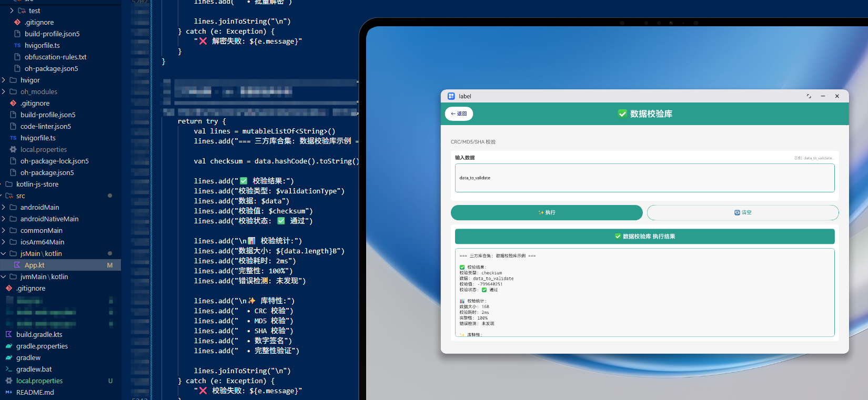The width and height of the screenshot is (868, 400).
Task: Expand the commonMain folder chevron
Action: [x=4, y=230]
